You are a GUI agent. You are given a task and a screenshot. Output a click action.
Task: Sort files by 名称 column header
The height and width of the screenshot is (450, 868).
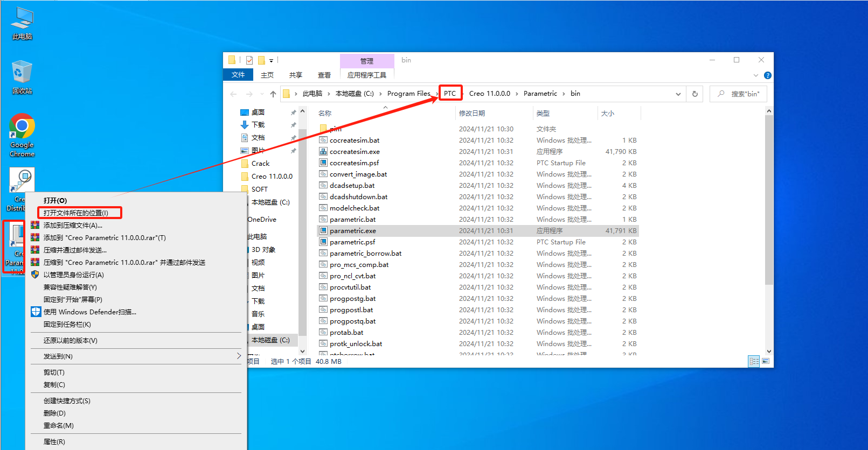click(x=325, y=113)
